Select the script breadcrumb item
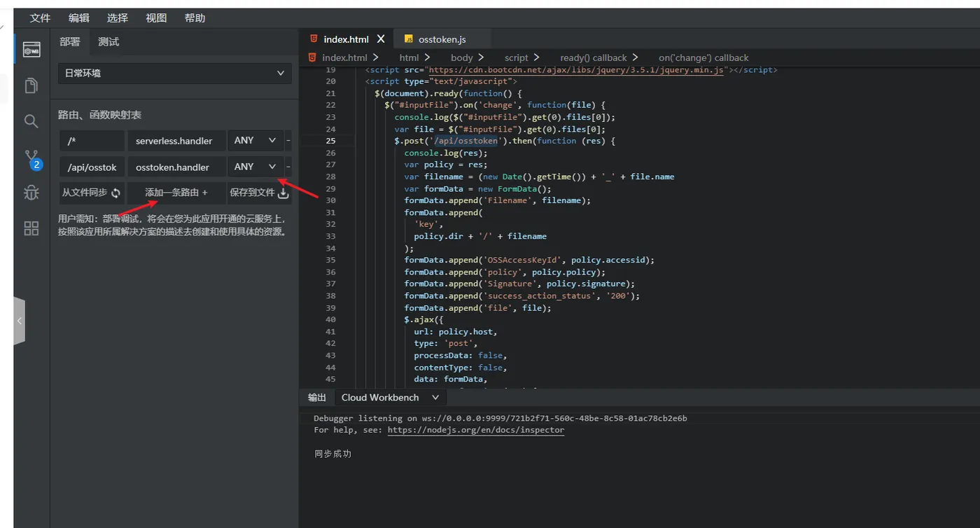The image size is (980, 528). 517,57
